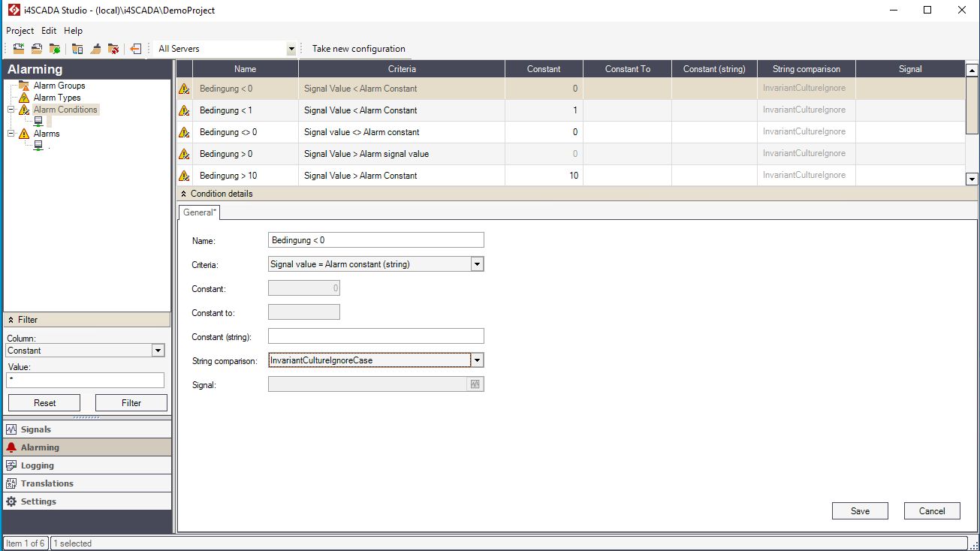This screenshot has height=551, width=980.
Task: Open the Criteria dropdown in Condition details
Action: pyautogui.click(x=477, y=263)
